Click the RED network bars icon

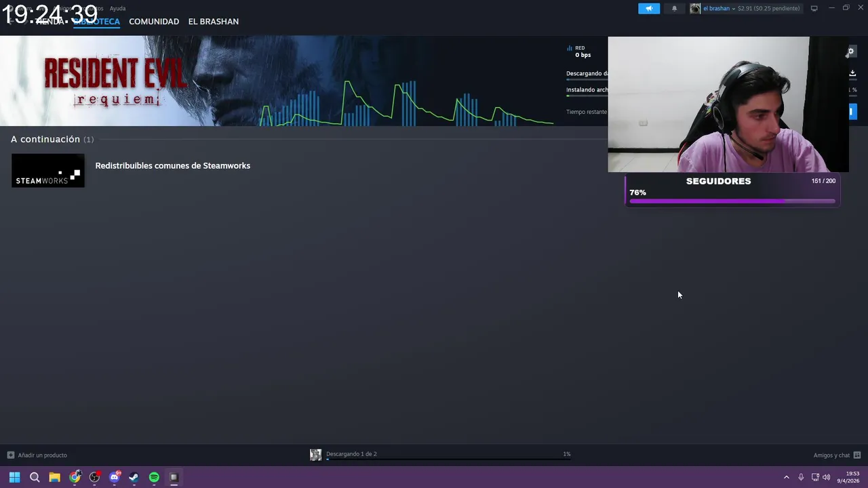point(570,48)
